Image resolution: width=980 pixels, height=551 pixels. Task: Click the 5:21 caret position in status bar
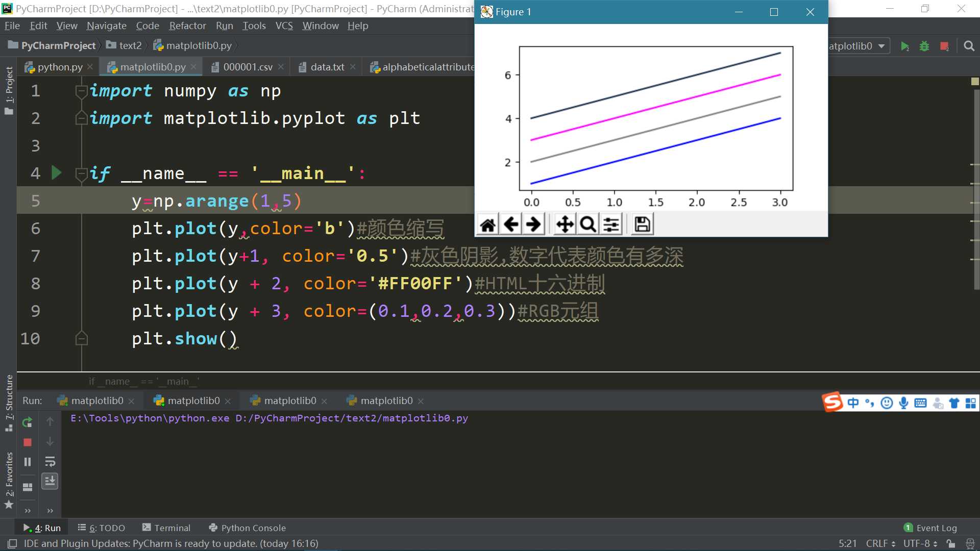(x=847, y=544)
